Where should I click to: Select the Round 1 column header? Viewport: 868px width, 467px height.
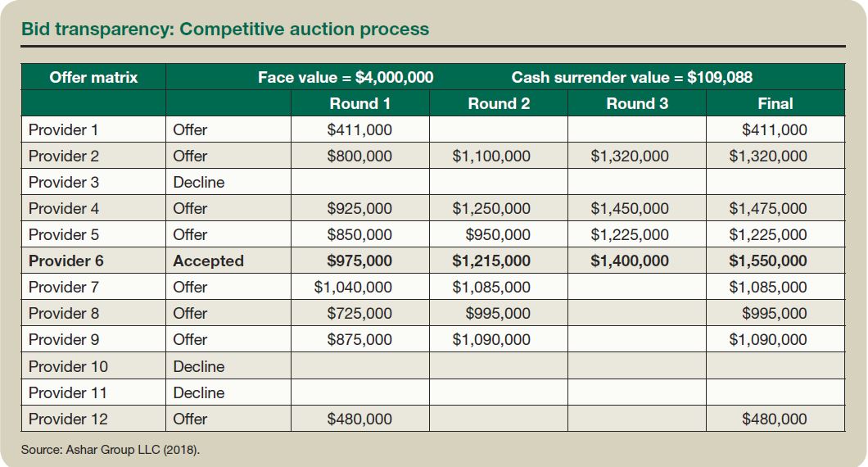[x=359, y=103]
